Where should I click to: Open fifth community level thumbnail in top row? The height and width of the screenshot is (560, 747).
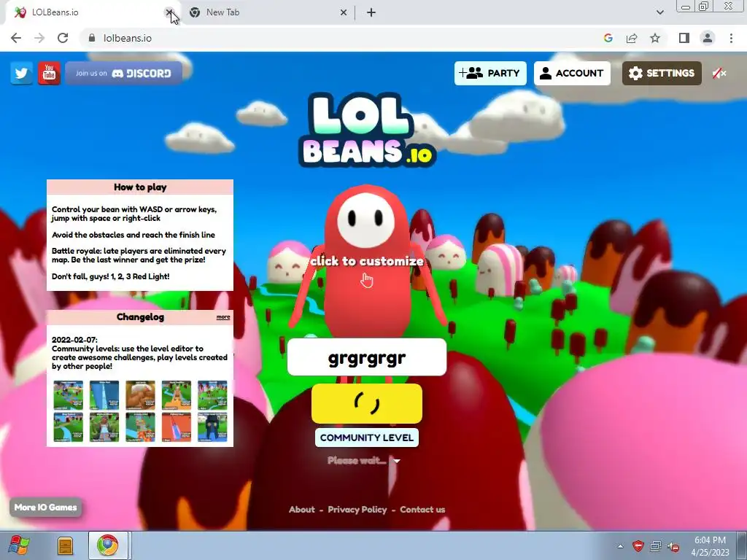212,395
